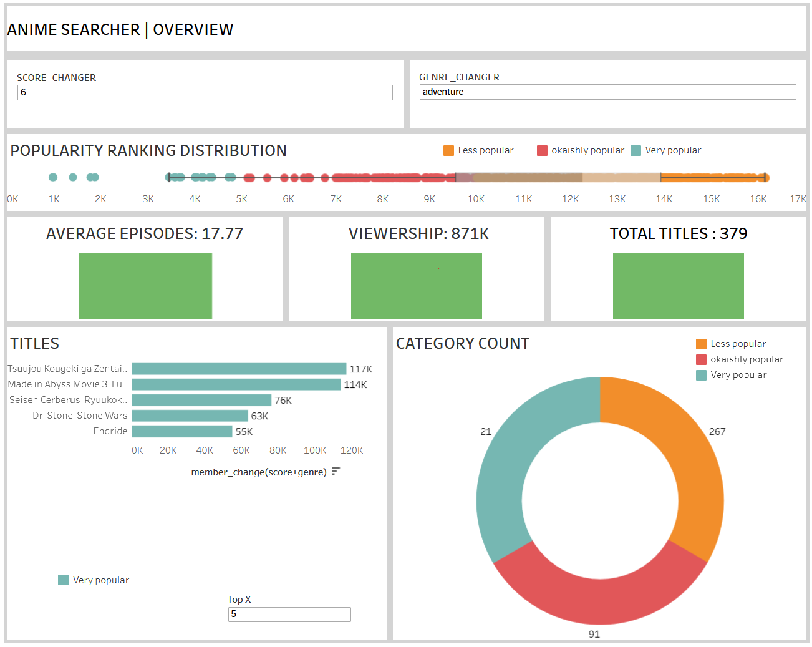Image resolution: width=812 pixels, height=647 pixels.
Task: Click the green Total Titles tile
Action: pyautogui.click(x=679, y=286)
